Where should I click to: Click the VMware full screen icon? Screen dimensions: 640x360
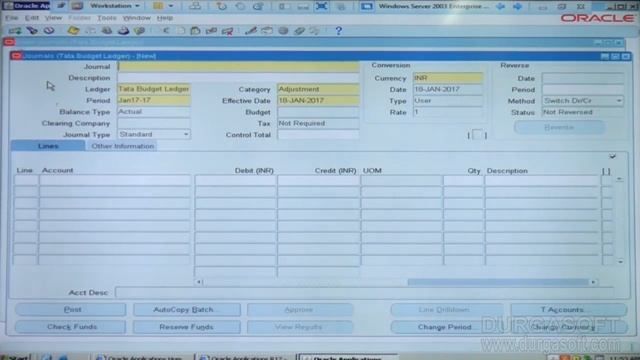coord(322,6)
